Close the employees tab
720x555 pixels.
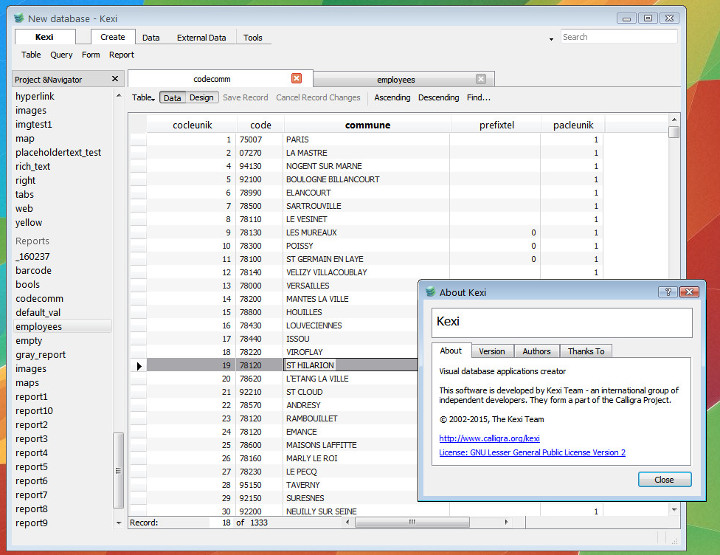click(480, 79)
